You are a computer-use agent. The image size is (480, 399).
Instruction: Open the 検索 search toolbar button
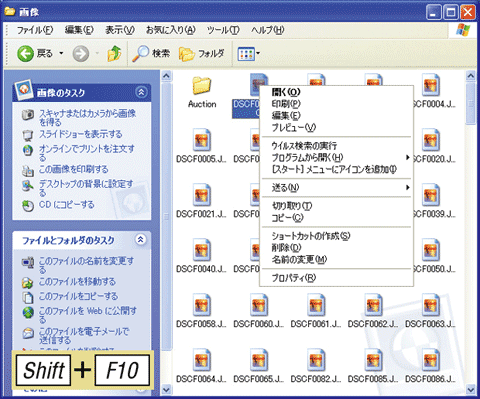[151, 53]
